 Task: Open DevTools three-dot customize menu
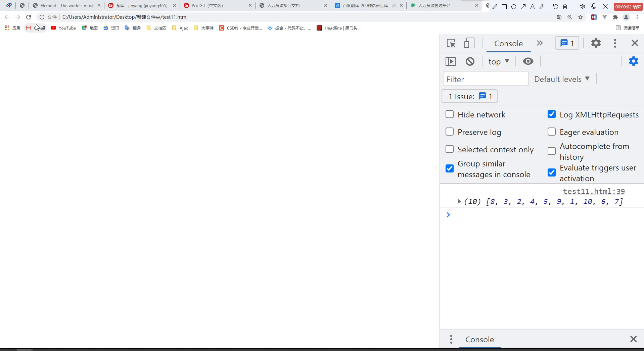coord(615,43)
